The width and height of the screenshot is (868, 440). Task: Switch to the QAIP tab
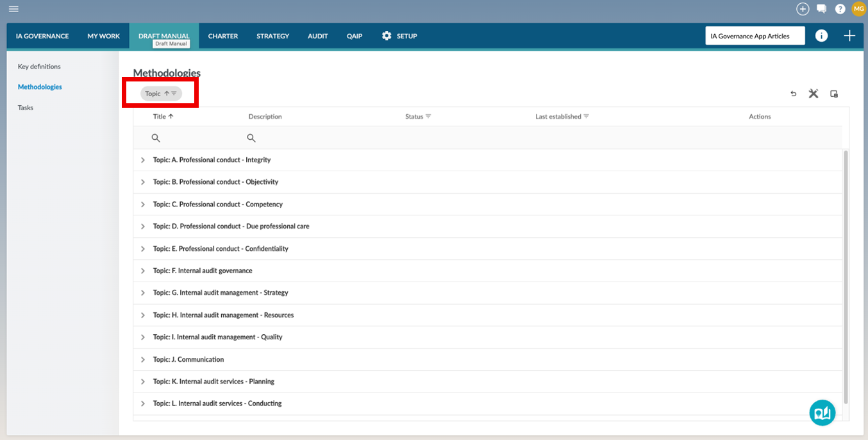click(355, 36)
